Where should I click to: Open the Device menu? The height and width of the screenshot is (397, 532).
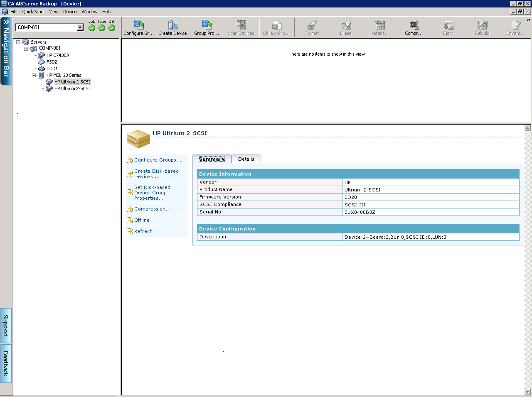coord(70,12)
